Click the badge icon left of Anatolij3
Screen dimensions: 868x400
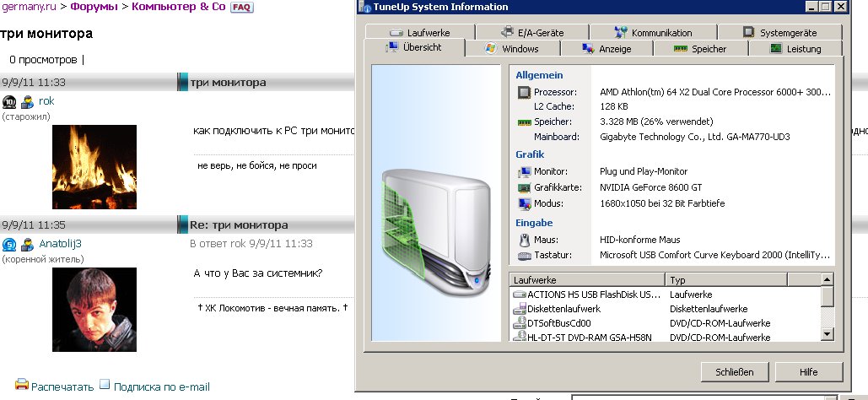(x=9, y=245)
